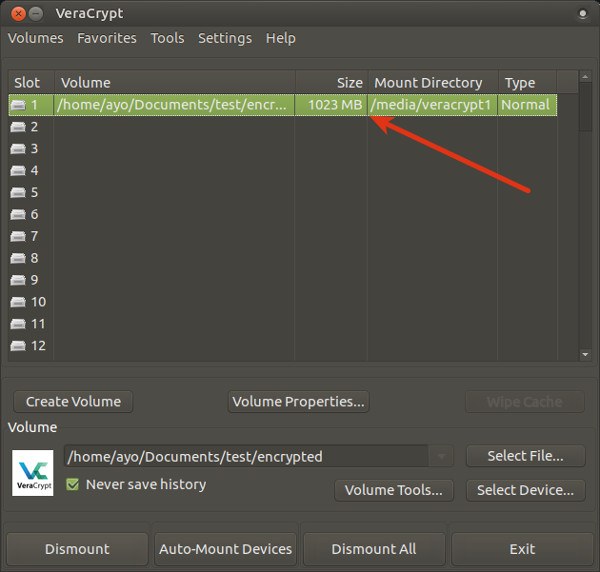Click the 1023 MB size cell
The width and height of the screenshot is (600, 572).
click(331, 105)
